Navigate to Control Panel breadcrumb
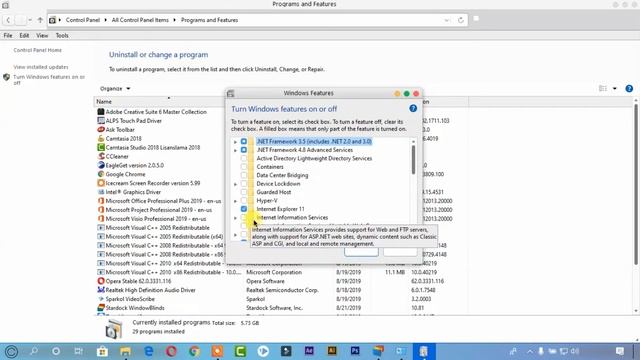Viewport: 640px width, 360px height. coord(83,20)
